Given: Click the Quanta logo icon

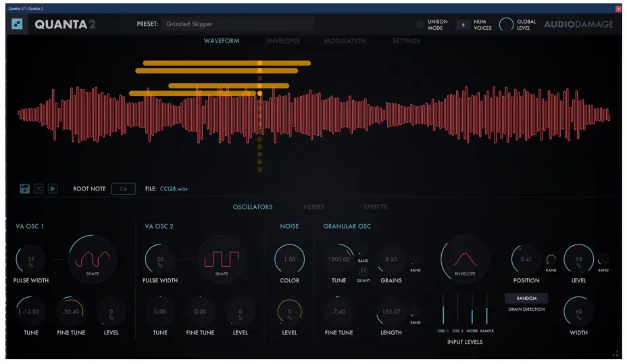Looking at the screenshot, I should [x=18, y=24].
